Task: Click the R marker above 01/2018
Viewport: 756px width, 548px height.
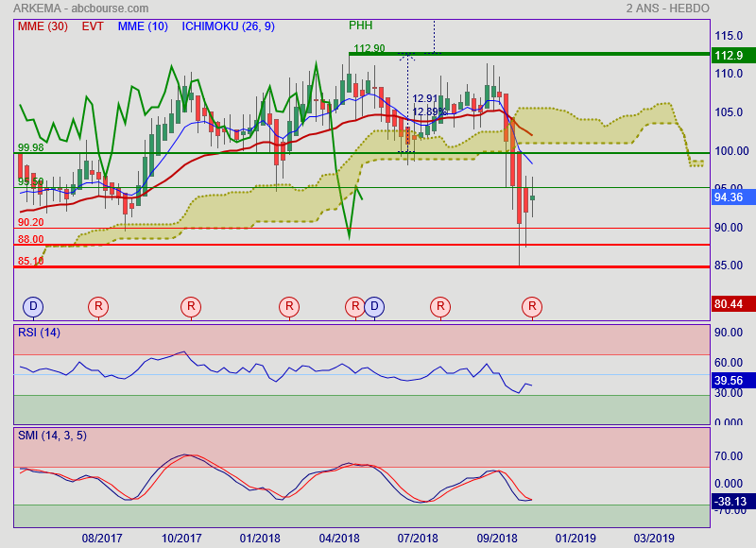Action: [289, 306]
